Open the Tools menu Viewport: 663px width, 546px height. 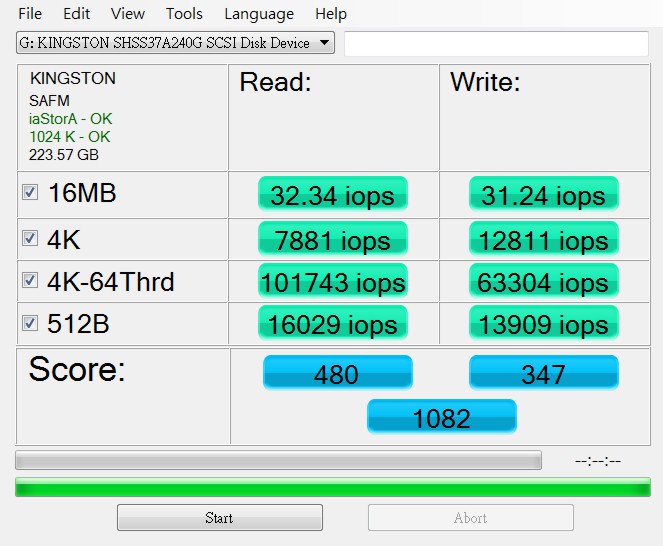[x=184, y=14]
